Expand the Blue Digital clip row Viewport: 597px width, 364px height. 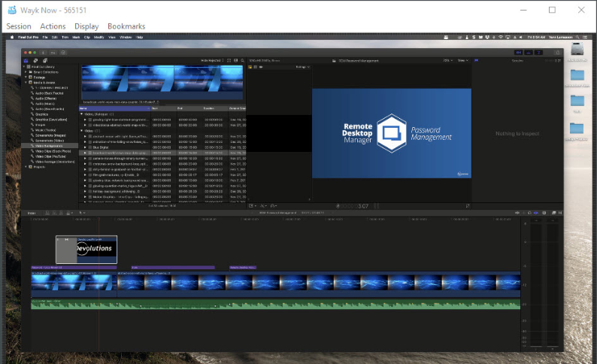point(85,147)
